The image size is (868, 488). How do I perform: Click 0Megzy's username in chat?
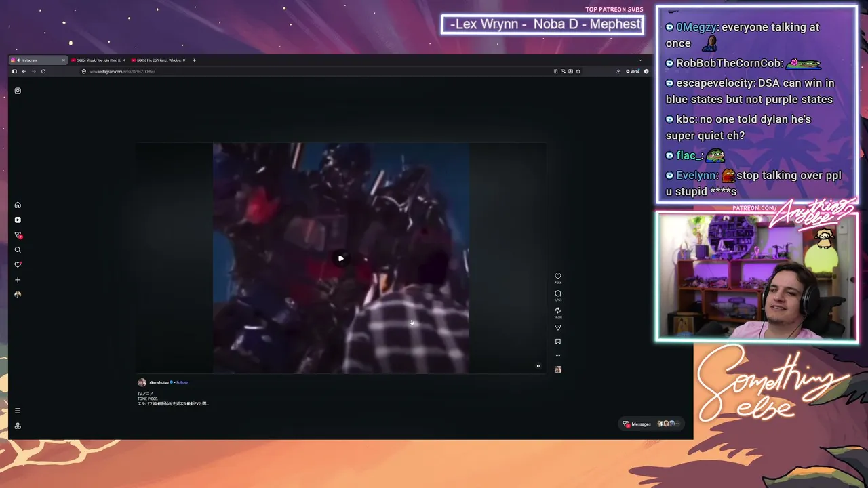coord(696,27)
